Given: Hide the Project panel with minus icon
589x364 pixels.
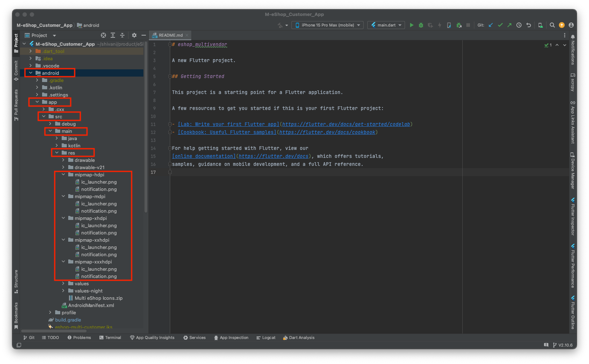Looking at the screenshot, I should point(144,35).
